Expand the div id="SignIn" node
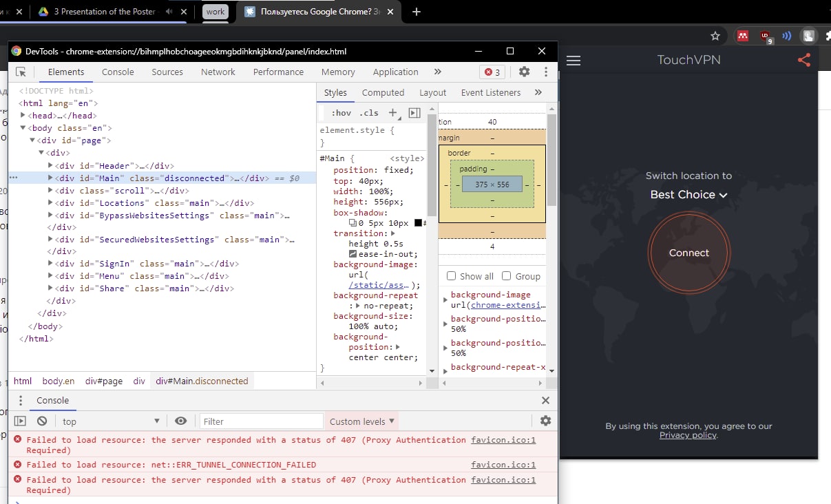831x504 pixels. click(50, 264)
